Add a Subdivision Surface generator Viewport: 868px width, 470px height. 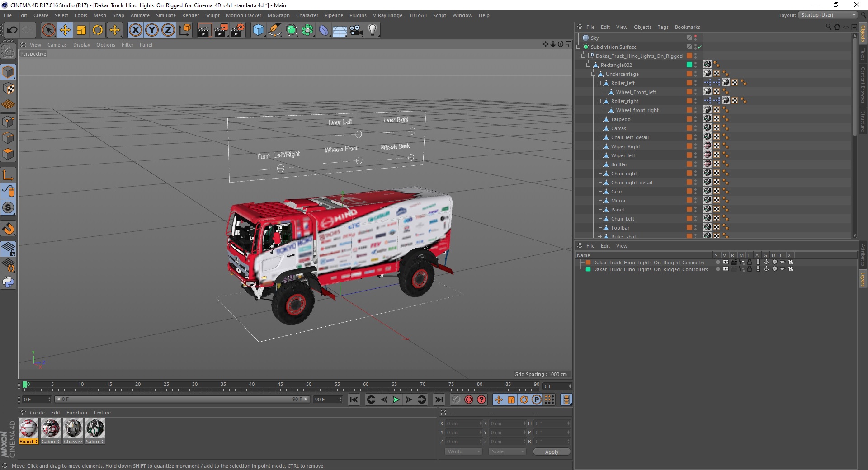(x=291, y=30)
